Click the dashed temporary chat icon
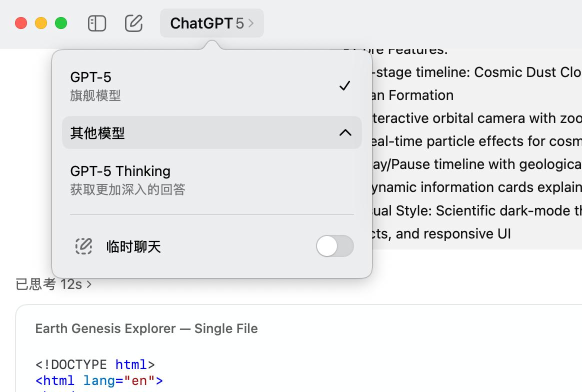The image size is (582, 392). point(83,246)
